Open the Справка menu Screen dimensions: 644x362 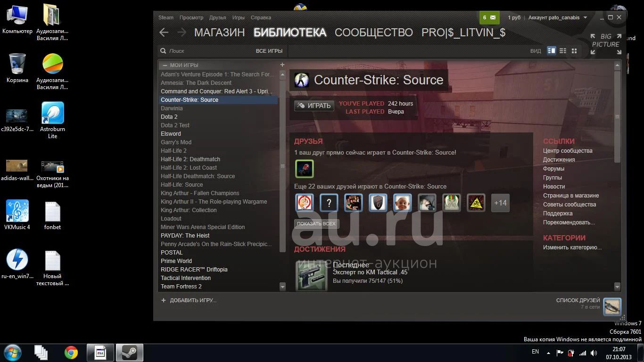[x=261, y=17]
